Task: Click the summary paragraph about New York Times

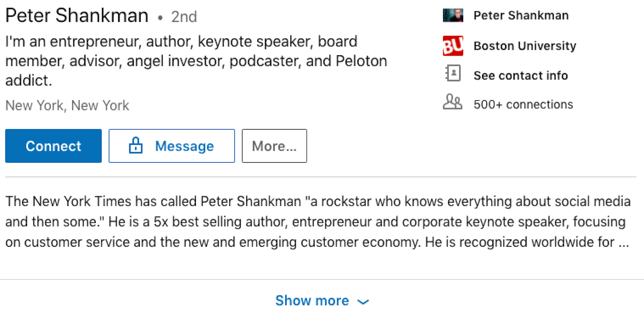Action: (x=318, y=222)
